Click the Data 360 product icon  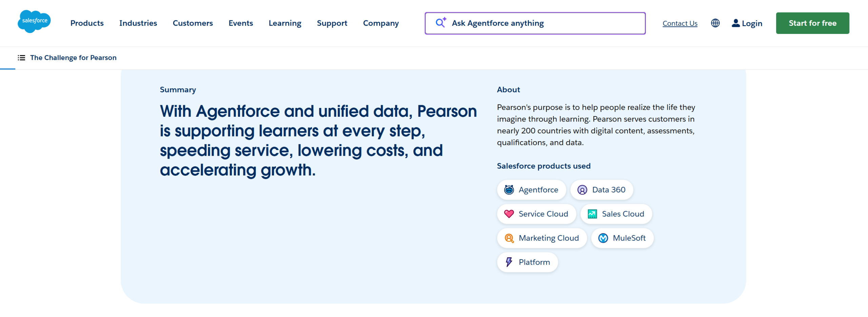coord(582,190)
